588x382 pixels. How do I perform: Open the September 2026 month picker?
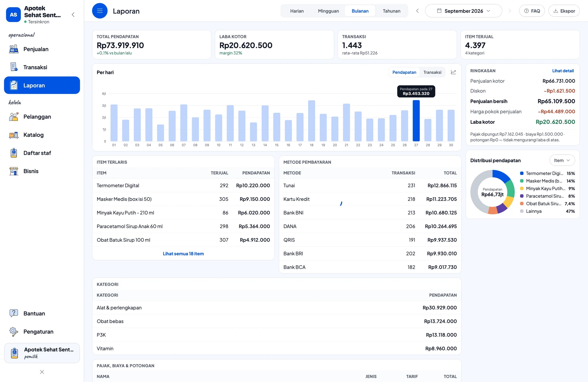[463, 11]
